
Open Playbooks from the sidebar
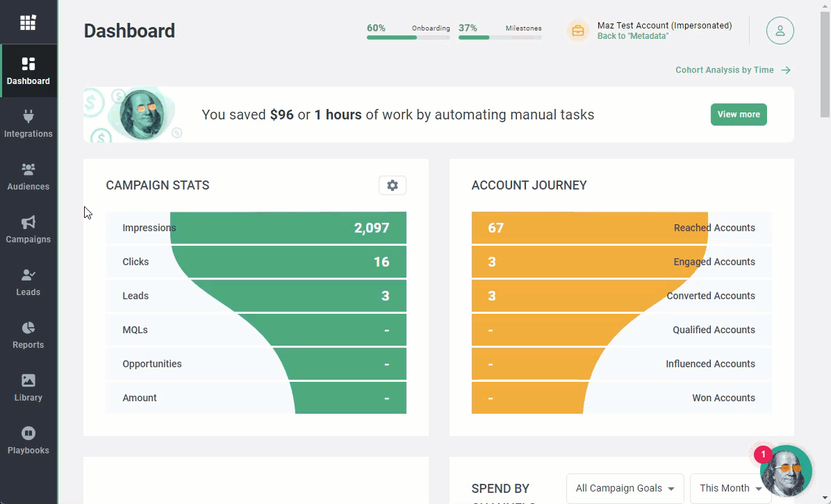coord(28,440)
